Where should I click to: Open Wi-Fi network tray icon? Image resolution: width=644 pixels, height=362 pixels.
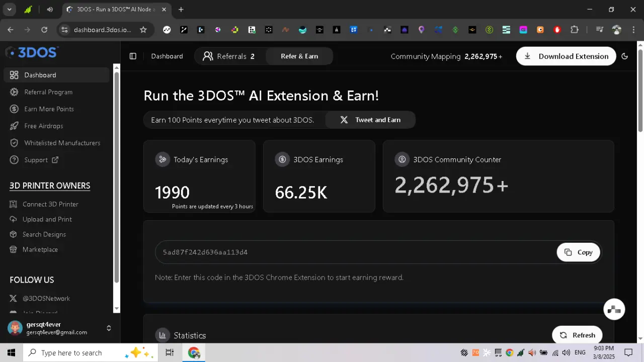tap(555, 352)
